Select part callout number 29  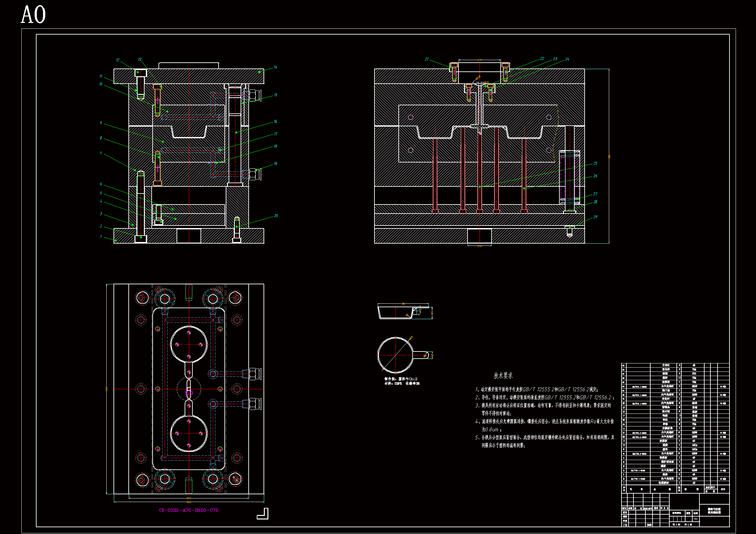click(x=595, y=217)
